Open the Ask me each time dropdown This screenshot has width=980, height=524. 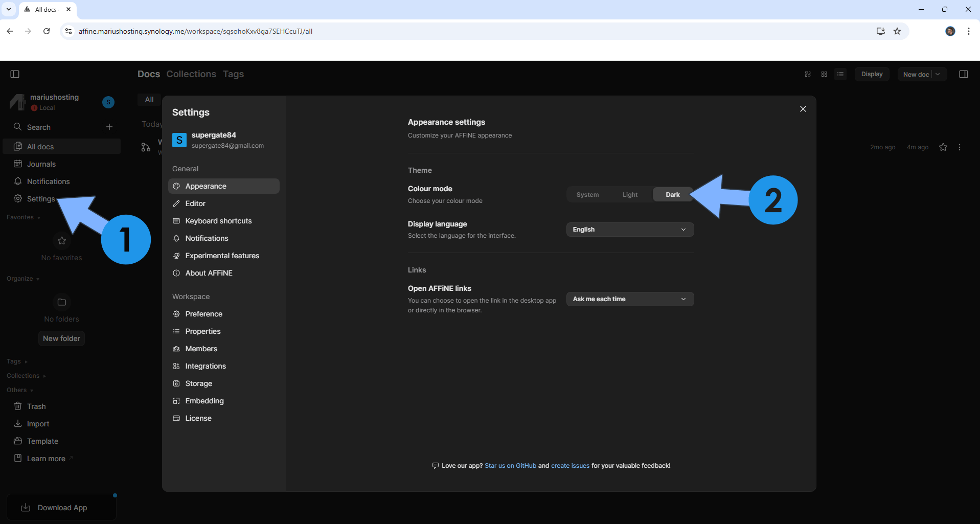630,299
